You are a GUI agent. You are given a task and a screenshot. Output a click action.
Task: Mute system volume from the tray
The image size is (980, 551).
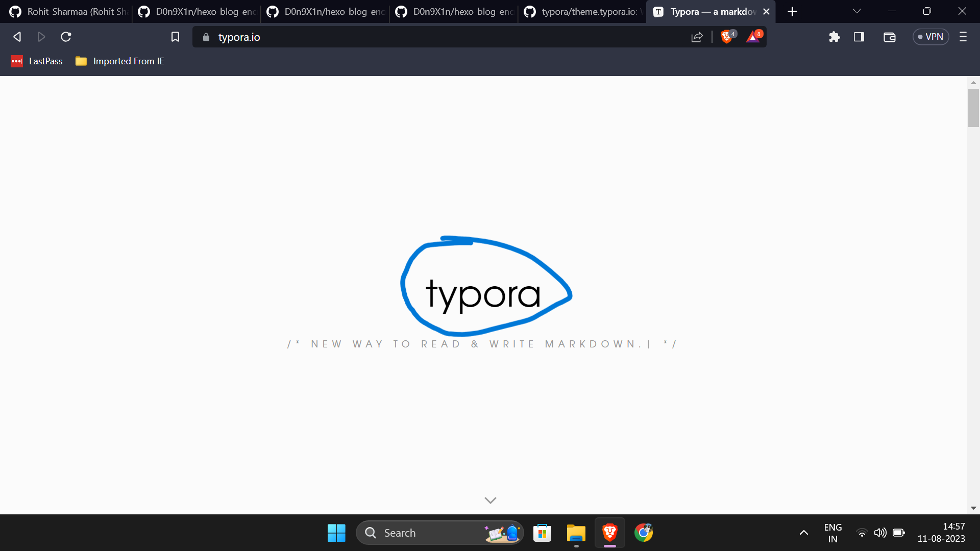pyautogui.click(x=880, y=532)
